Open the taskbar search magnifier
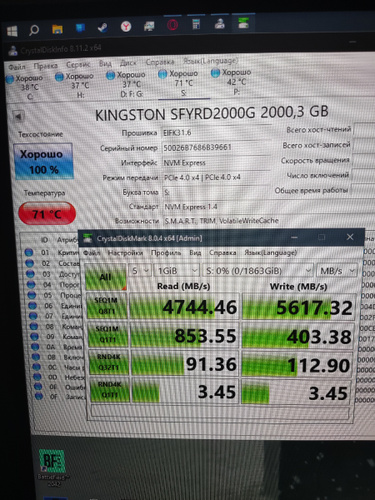This screenshot has width=375, height=500. click(34, 30)
